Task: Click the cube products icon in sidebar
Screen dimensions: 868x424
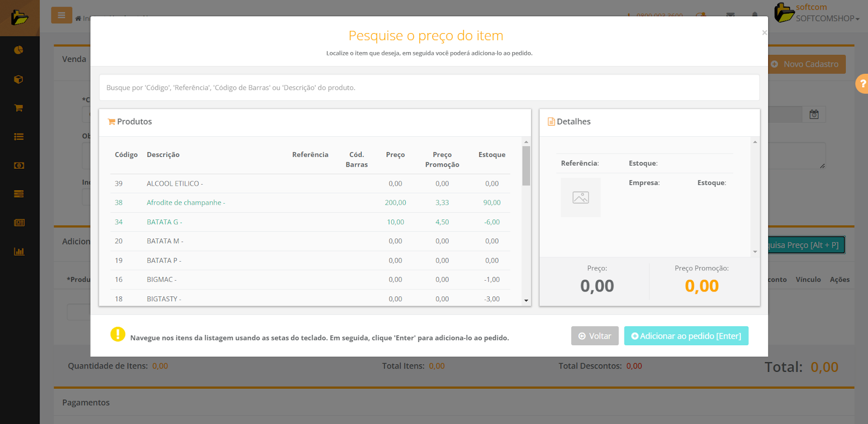Action: click(18, 79)
